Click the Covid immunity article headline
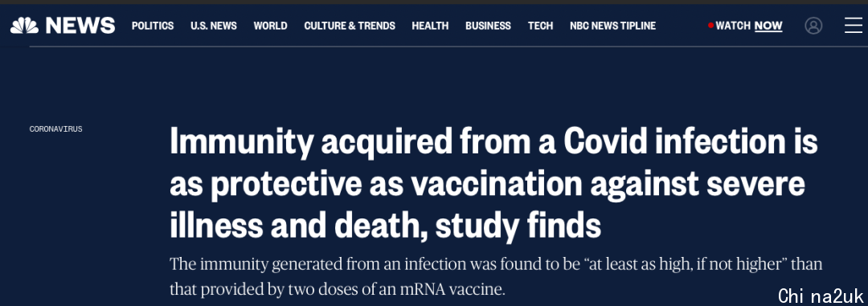This screenshot has height=306, width=868. [x=493, y=183]
